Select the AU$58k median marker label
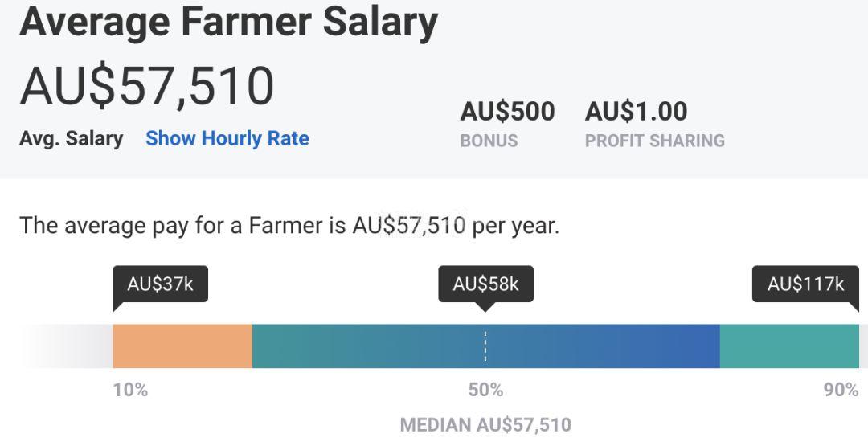The image size is (868, 446). 485,284
